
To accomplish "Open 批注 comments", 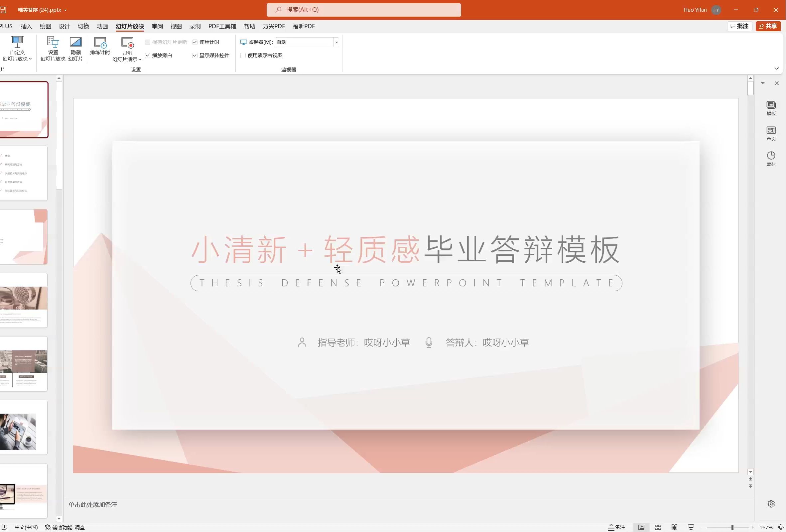I will [739, 26].
